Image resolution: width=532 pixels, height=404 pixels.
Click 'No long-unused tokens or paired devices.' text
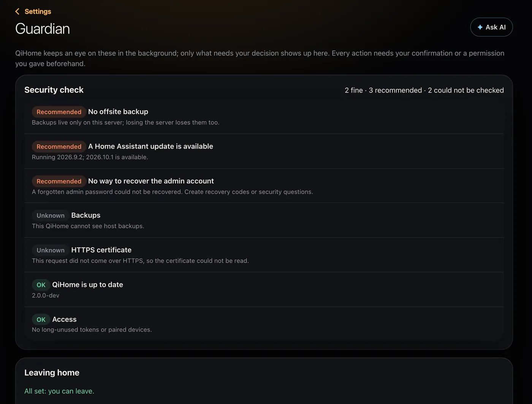[92, 330]
